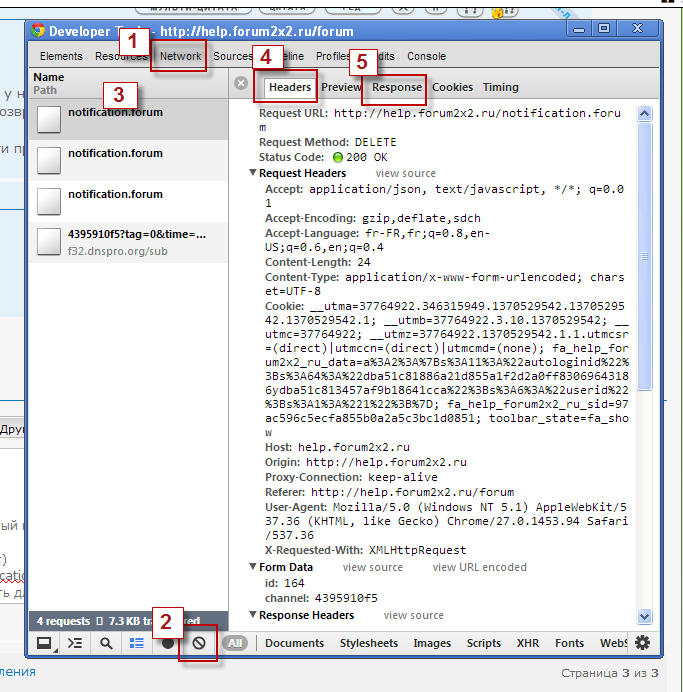This screenshot has height=692, width=683.
Task: Click file icon of the f32.dnspro.org/sub request
Action: (x=49, y=241)
